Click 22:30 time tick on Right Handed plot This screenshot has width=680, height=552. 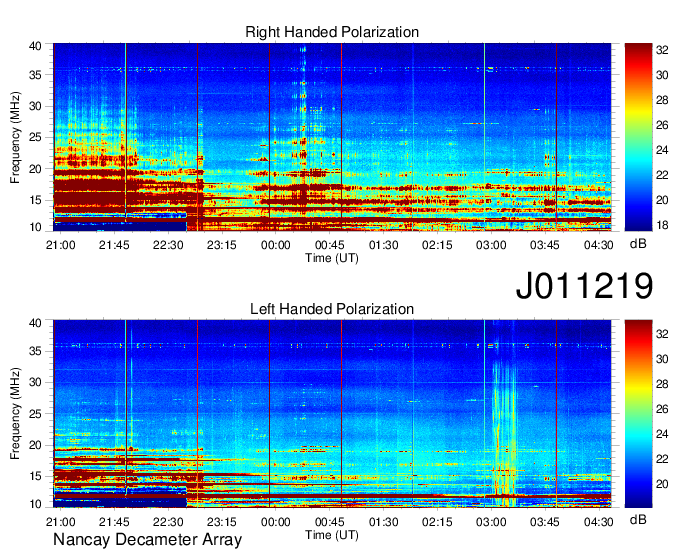(x=168, y=245)
